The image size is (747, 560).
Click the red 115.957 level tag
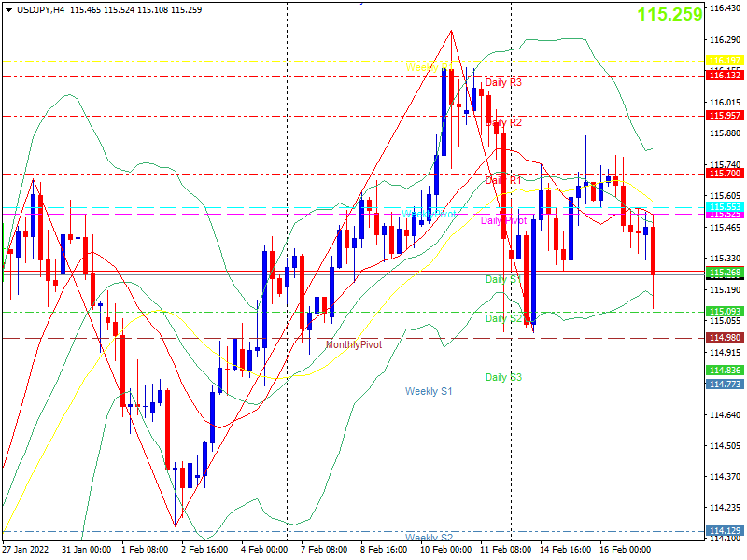[x=725, y=116]
